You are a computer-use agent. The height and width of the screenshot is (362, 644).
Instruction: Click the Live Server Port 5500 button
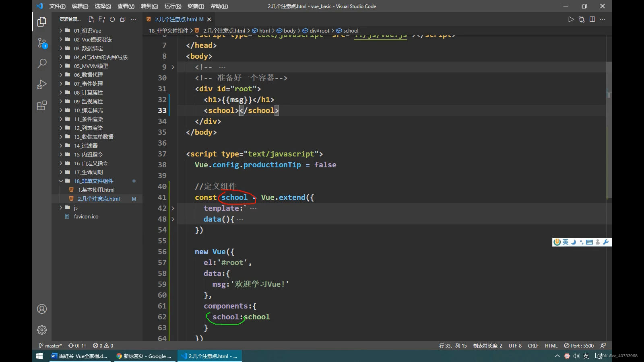click(x=579, y=346)
